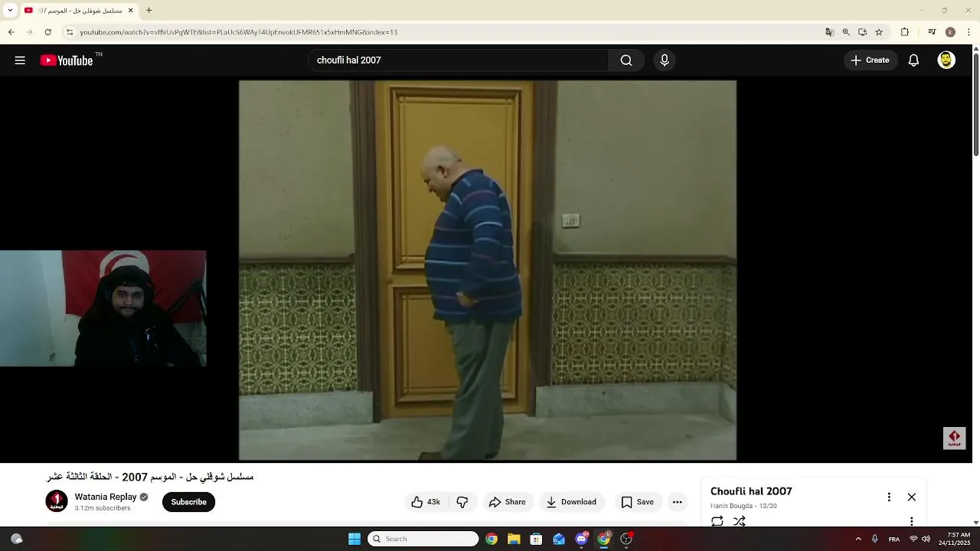Image resolution: width=980 pixels, height=551 pixels.
Task: Download this video
Action: coord(571,502)
